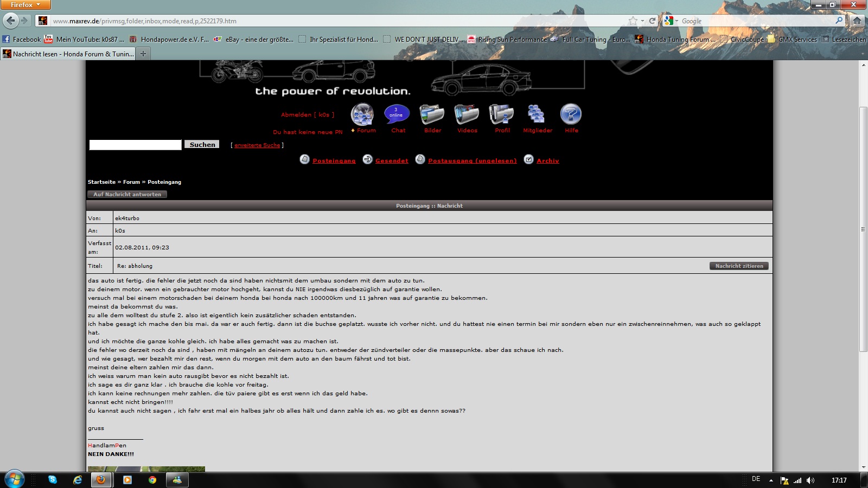
Task: Open the Archiv text link
Action: point(548,160)
